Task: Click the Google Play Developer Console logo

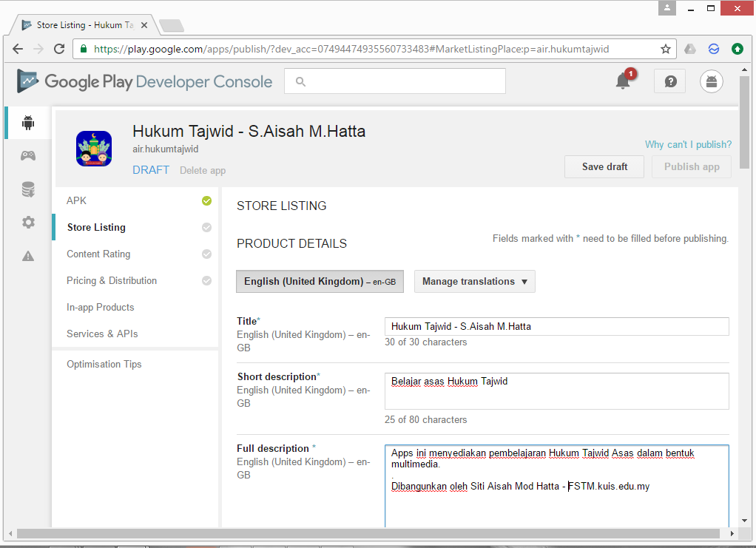Action: click(x=144, y=81)
